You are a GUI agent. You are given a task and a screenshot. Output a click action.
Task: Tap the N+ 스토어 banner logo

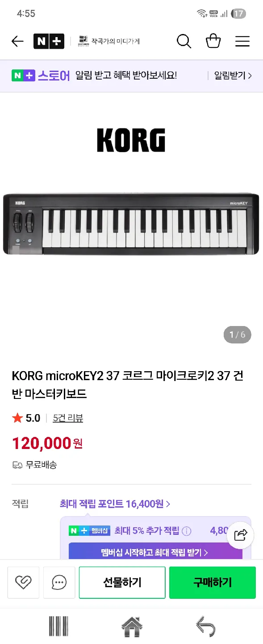(x=41, y=76)
